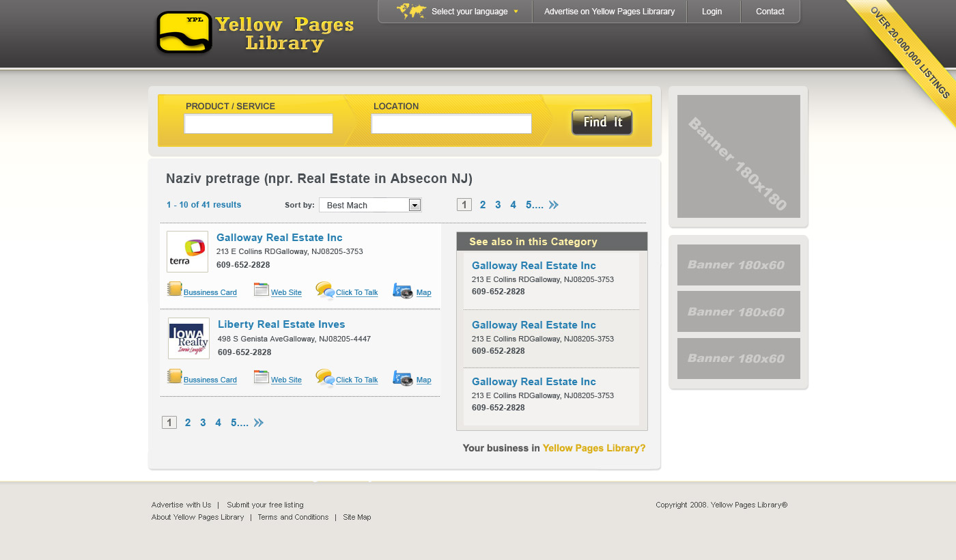Image resolution: width=956 pixels, height=560 pixels.
Task: Go to page 3 in bottom pagination
Action: coord(203,423)
